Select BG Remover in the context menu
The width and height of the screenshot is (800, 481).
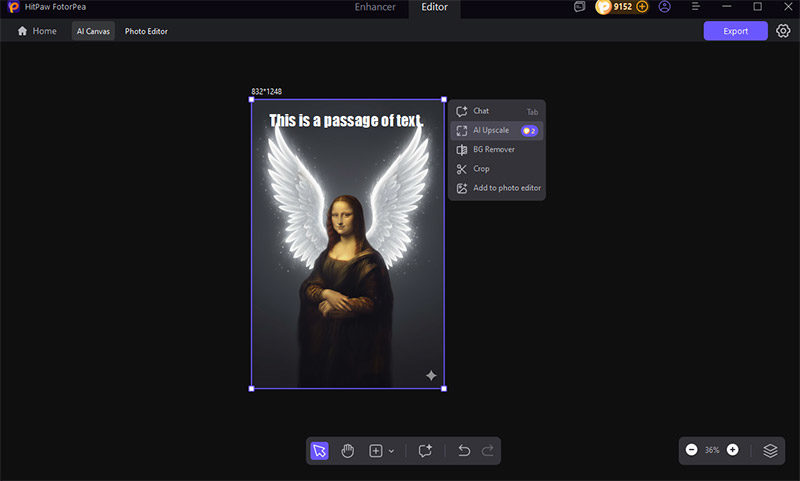(x=493, y=149)
